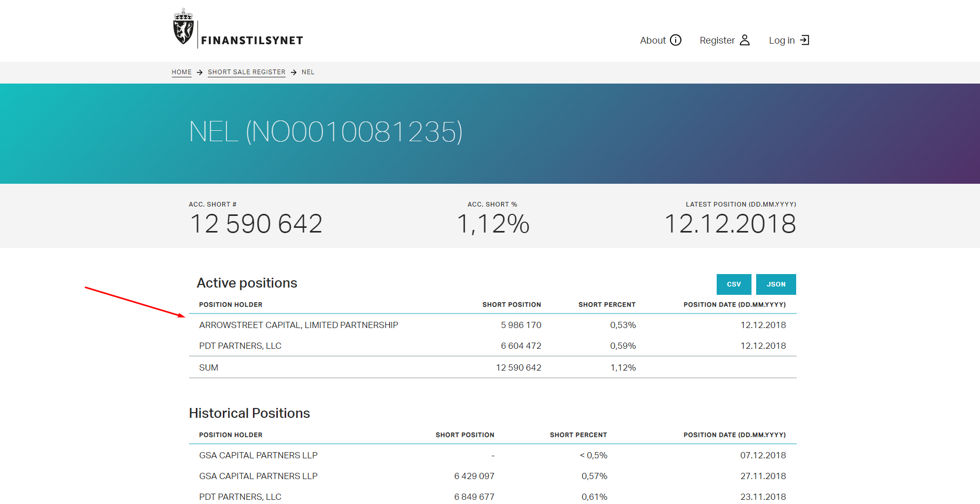This screenshot has width=980, height=504.
Task: Click the Log in arrow icon
Action: 804,40
